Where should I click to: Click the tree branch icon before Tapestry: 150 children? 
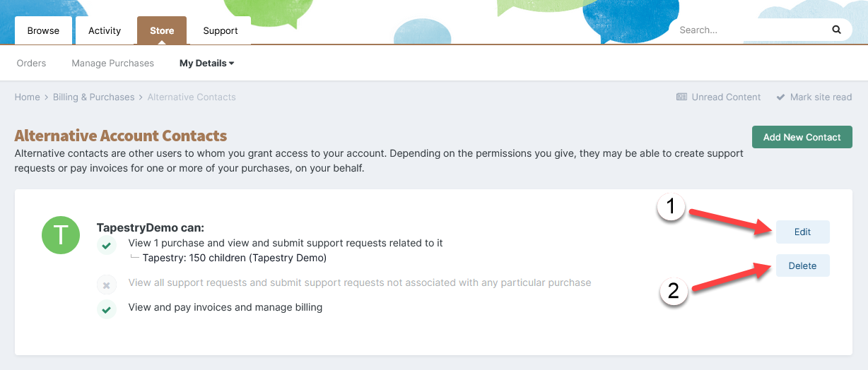click(134, 258)
